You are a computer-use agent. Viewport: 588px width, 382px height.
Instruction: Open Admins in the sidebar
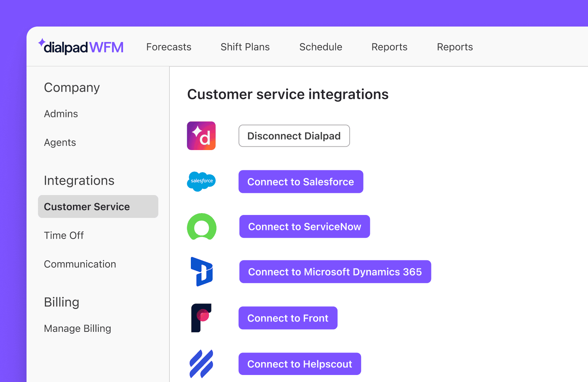[61, 114]
